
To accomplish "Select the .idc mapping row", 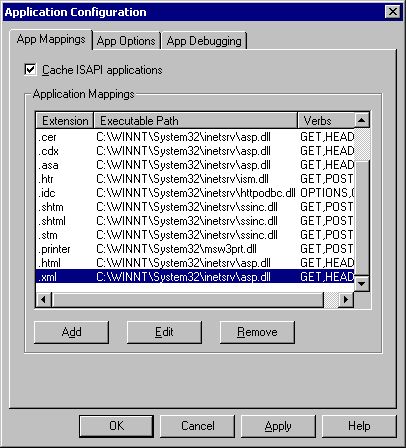I will 195,193.
